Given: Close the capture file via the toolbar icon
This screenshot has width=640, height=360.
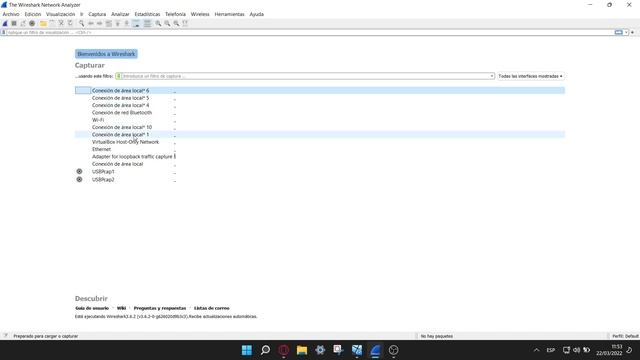Looking at the screenshot, I should (61, 23).
